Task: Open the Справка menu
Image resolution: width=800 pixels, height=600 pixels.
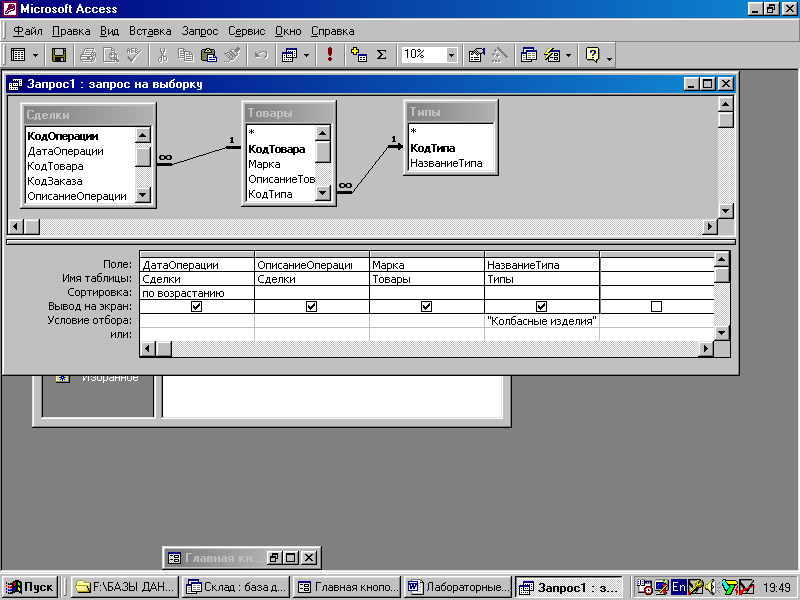Action: pyautogui.click(x=333, y=31)
